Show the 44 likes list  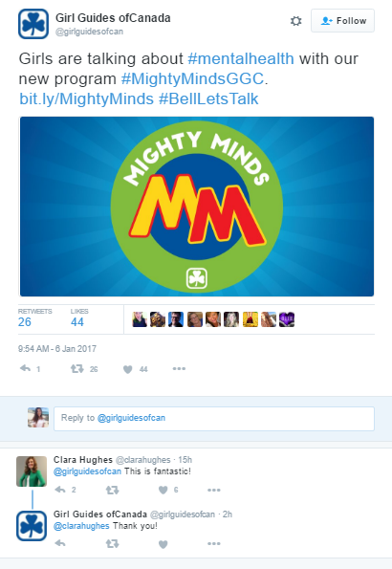click(79, 317)
